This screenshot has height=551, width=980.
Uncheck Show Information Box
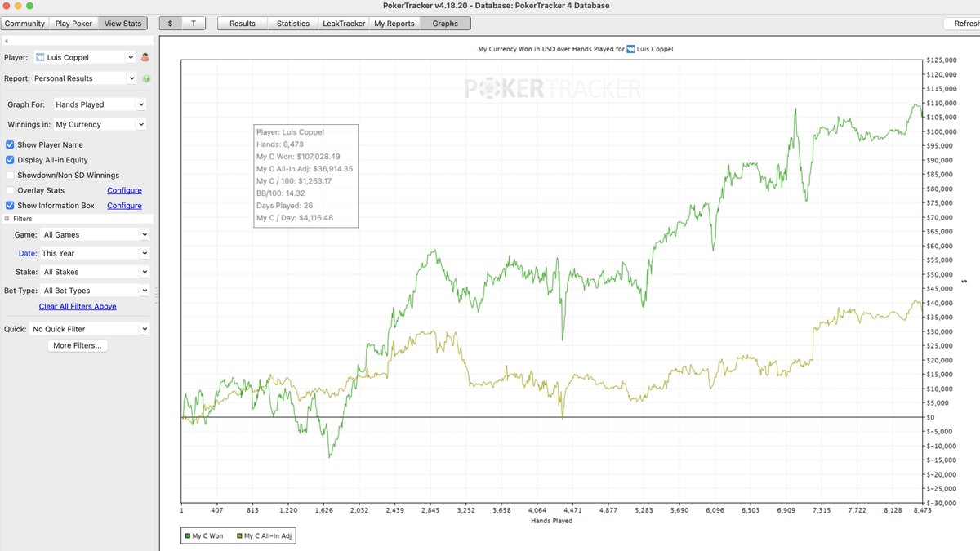(x=10, y=206)
